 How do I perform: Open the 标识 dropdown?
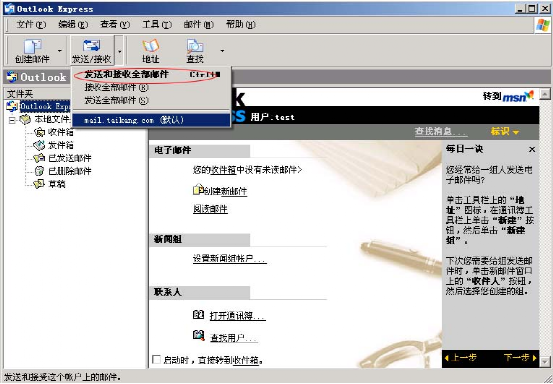(505, 132)
